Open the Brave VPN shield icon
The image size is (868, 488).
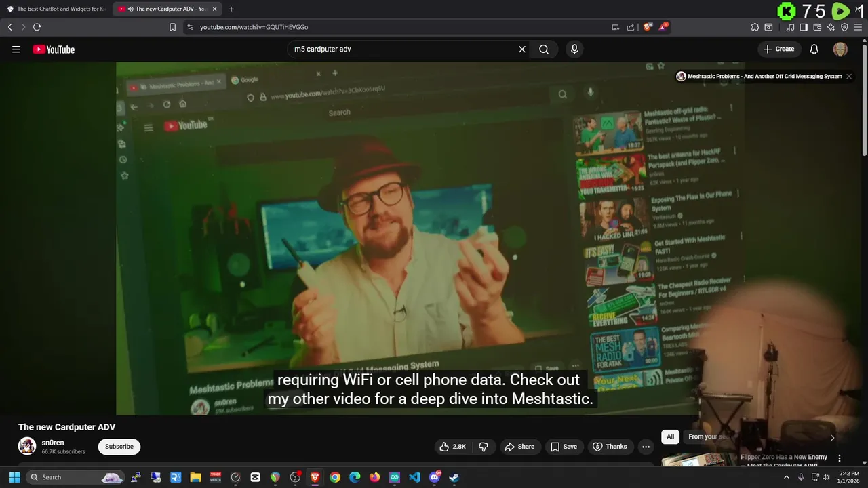click(844, 27)
